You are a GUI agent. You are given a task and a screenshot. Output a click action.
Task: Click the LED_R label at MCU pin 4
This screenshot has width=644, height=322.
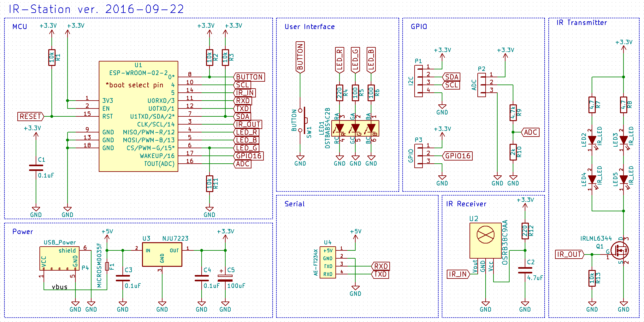tap(247, 132)
